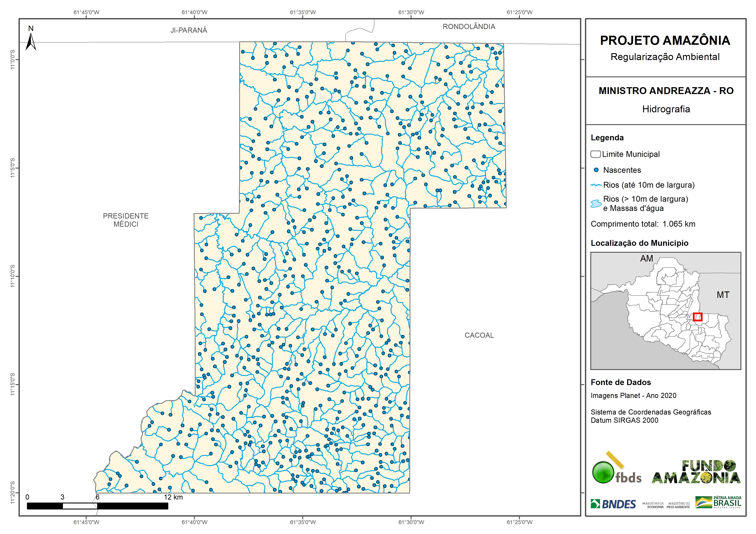756x534 pixels.
Task: Click the fbds green sphere logo
Action: [603, 472]
